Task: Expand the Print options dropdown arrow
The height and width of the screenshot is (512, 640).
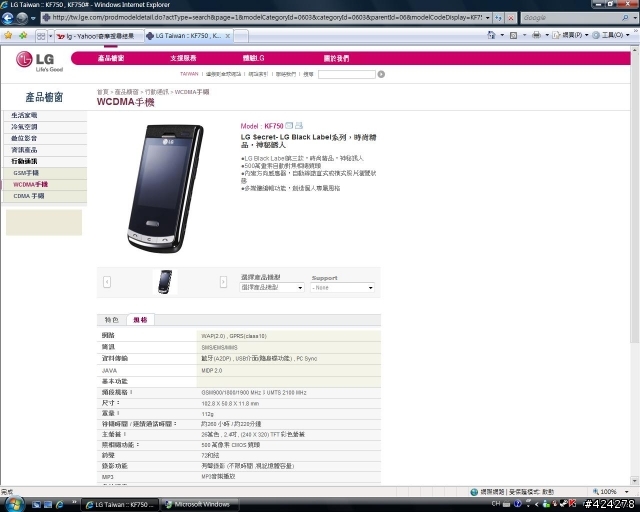Action: pyautogui.click(x=547, y=35)
